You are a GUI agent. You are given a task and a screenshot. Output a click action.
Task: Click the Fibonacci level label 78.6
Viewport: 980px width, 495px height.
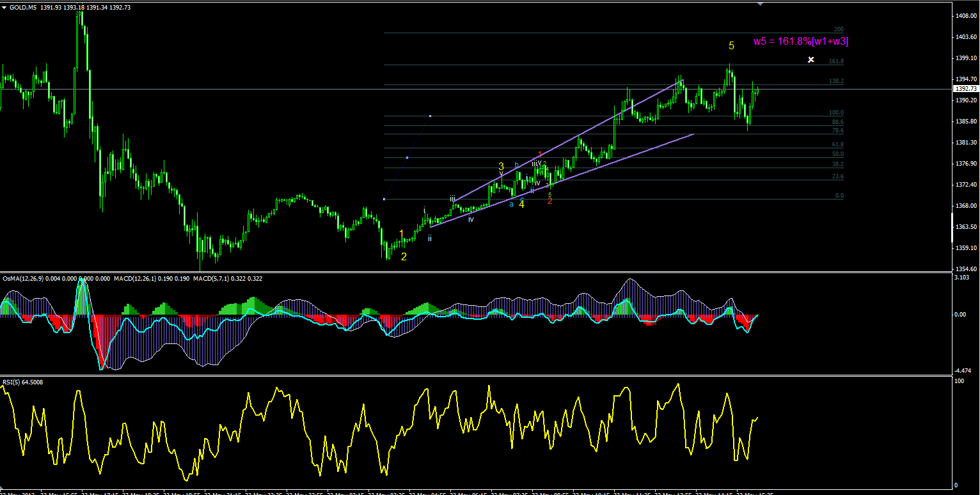[x=837, y=130]
